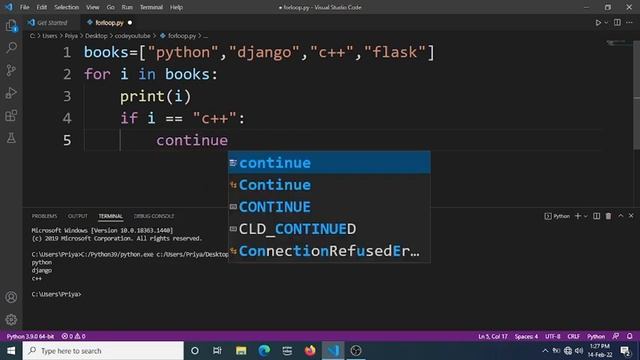Open the Extensions view
The image size is (640, 360).
[x=11, y=116]
